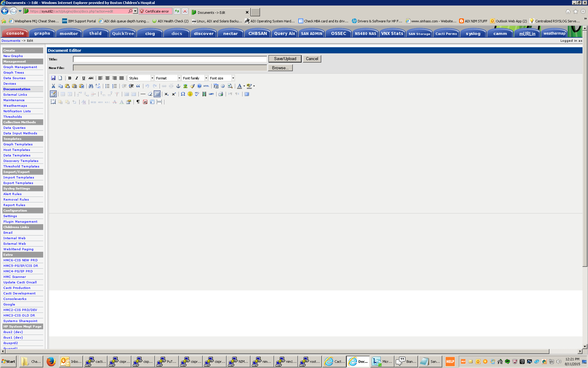Image resolution: width=588 pixels, height=368 pixels.
Task: Click the Underline formatting icon
Action: [x=84, y=78]
